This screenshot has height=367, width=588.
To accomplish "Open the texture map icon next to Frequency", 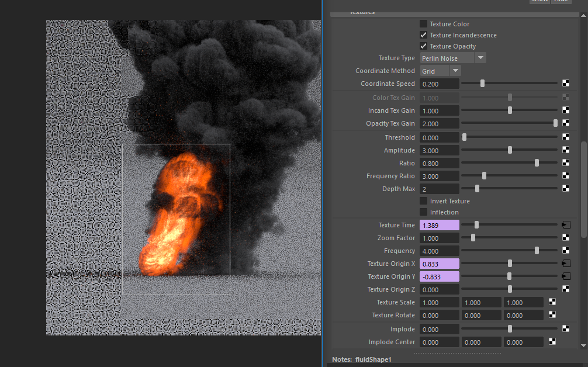I will pyautogui.click(x=565, y=250).
